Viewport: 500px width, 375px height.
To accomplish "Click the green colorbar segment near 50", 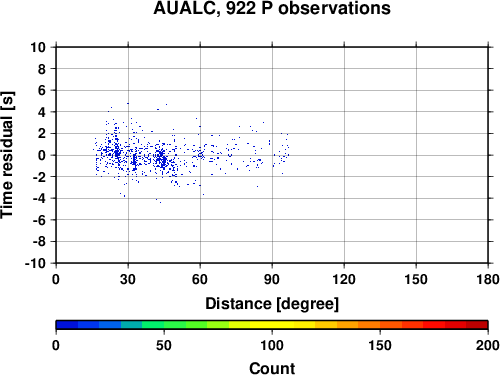I will click(175, 325).
